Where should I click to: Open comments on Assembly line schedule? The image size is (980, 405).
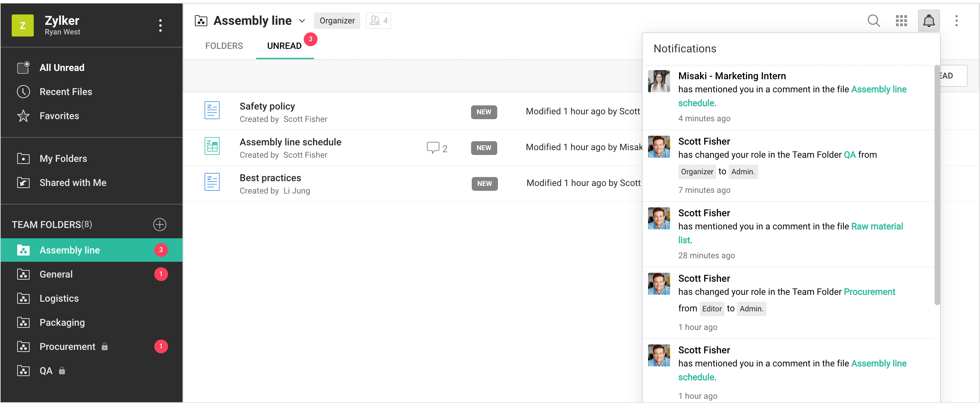coord(437,148)
